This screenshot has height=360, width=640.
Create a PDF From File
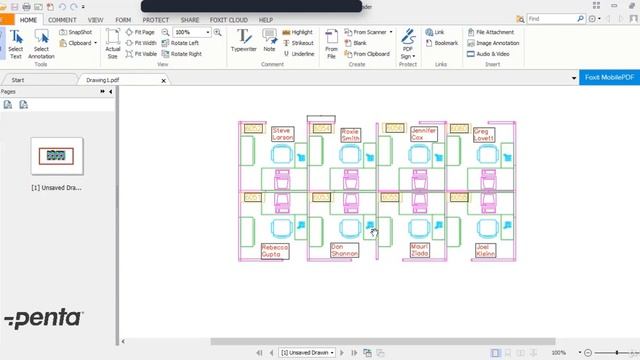(331, 44)
